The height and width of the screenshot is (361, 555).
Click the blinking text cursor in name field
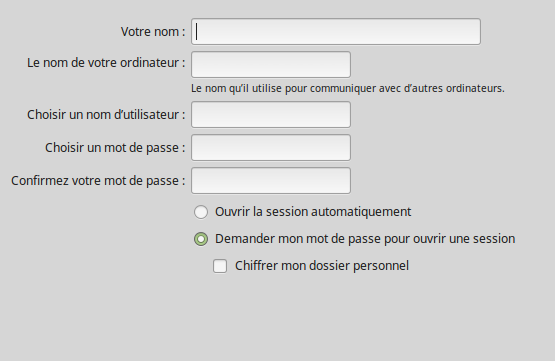197,31
